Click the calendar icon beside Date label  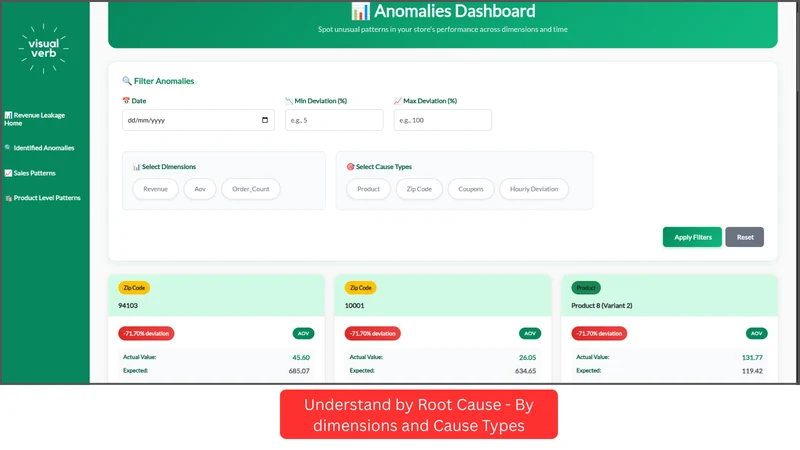(126, 101)
